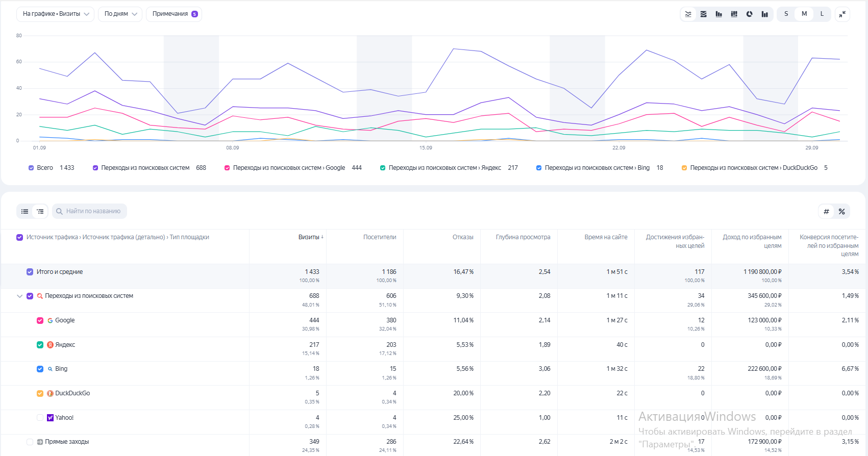868x456 pixels.
Task: Select the pie chart view icon
Action: [x=749, y=14]
